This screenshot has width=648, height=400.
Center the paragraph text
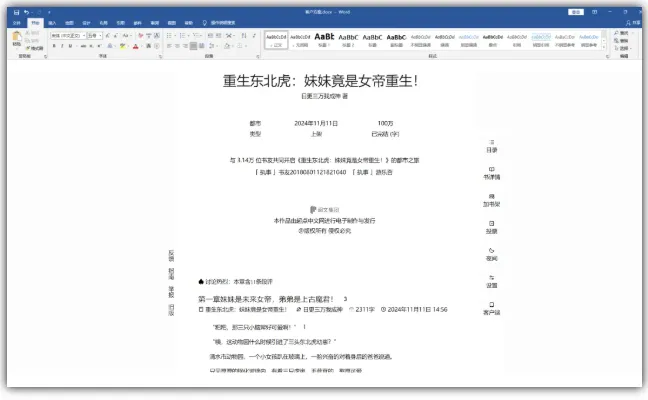pyautogui.click(x=177, y=46)
